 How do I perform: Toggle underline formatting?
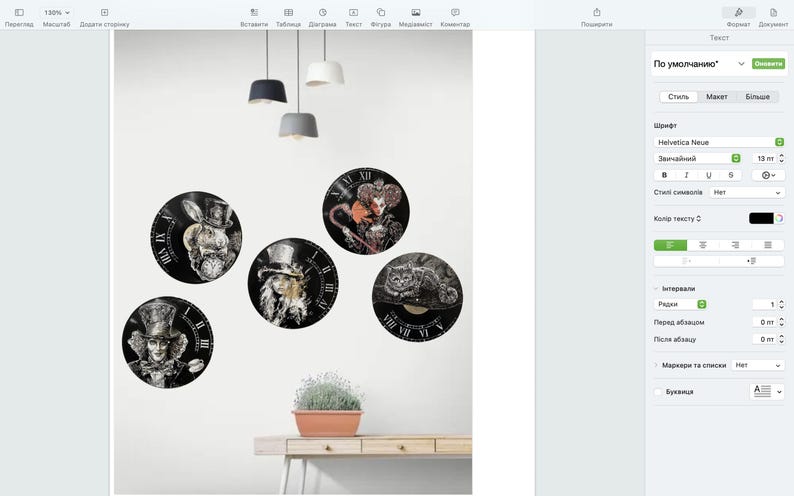click(x=708, y=175)
